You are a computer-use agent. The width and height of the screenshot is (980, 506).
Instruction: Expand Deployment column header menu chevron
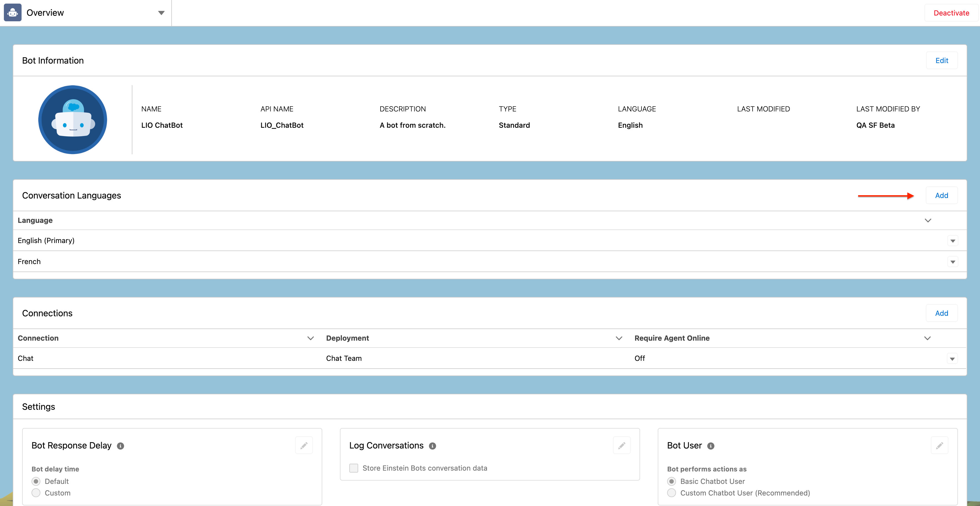[x=619, y=338]
